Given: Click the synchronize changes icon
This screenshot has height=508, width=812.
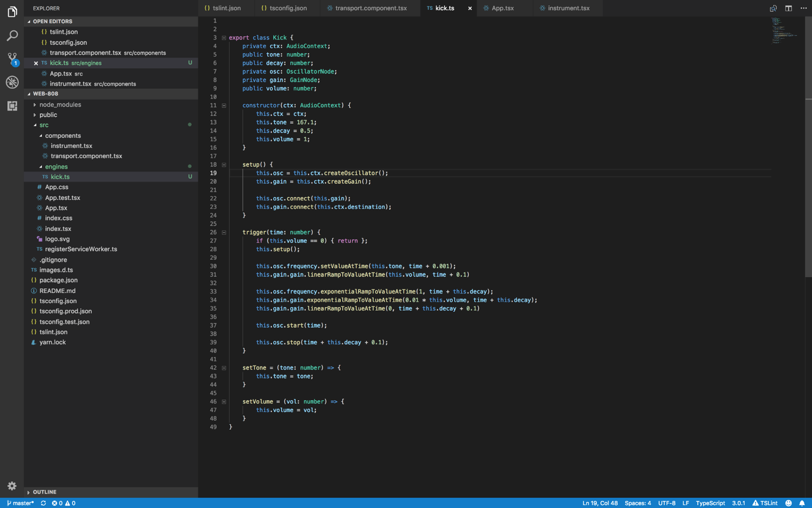Looking at the screenshot, I should (x=43, y=503).
